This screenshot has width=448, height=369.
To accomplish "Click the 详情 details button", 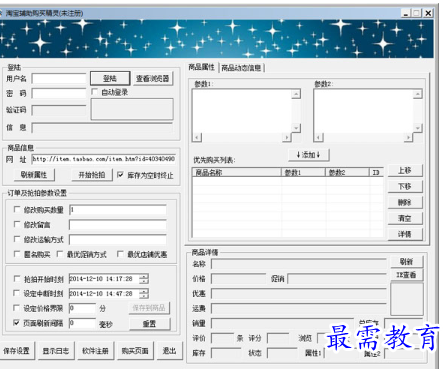I will [x=405, y=234].
